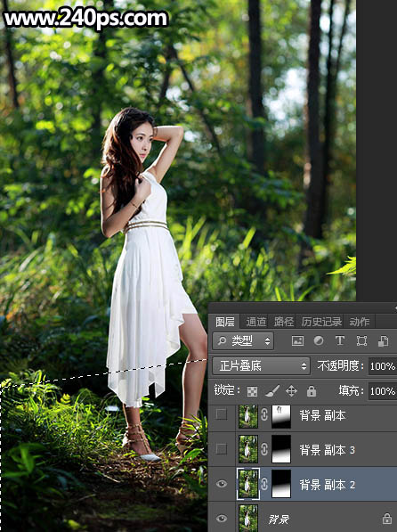This screenshot has height=532, width=397.
Task: Open the 正片叠底 blend mode dropdown
Action: coord(261,365)
